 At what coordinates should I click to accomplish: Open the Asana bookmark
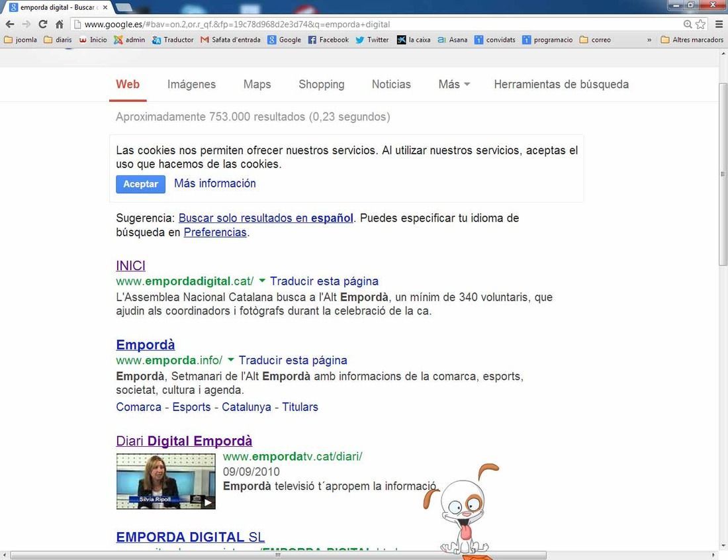coord(453,40)
